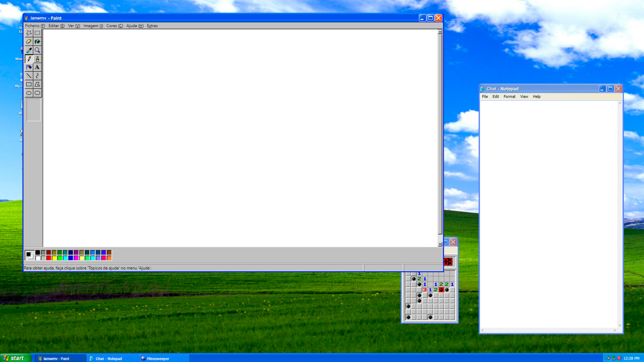Switch to Chat - Notepad taskbar button
The width and height of the screenshot is (644, 362).
112,358
